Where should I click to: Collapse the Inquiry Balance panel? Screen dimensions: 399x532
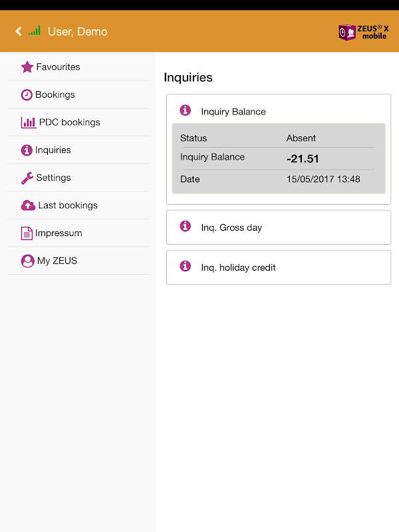tap(233, 112)
